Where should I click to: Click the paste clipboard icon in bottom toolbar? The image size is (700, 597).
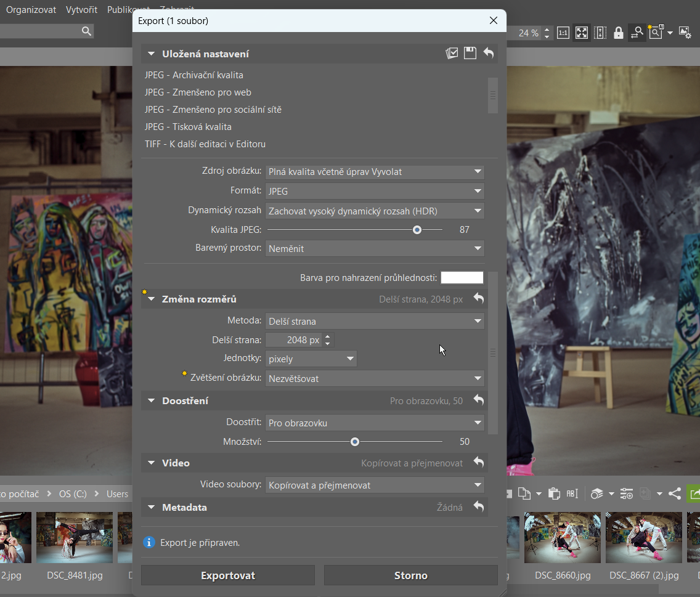click(x=553, y=493)
